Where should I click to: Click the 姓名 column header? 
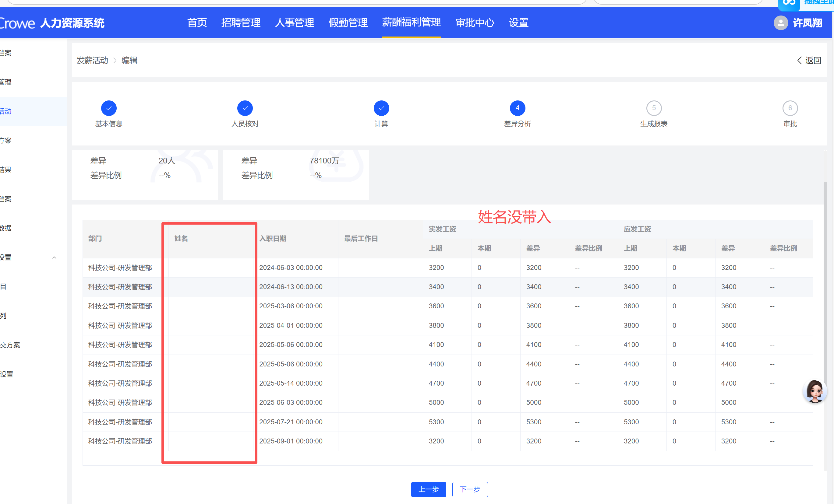pos(181,239)
